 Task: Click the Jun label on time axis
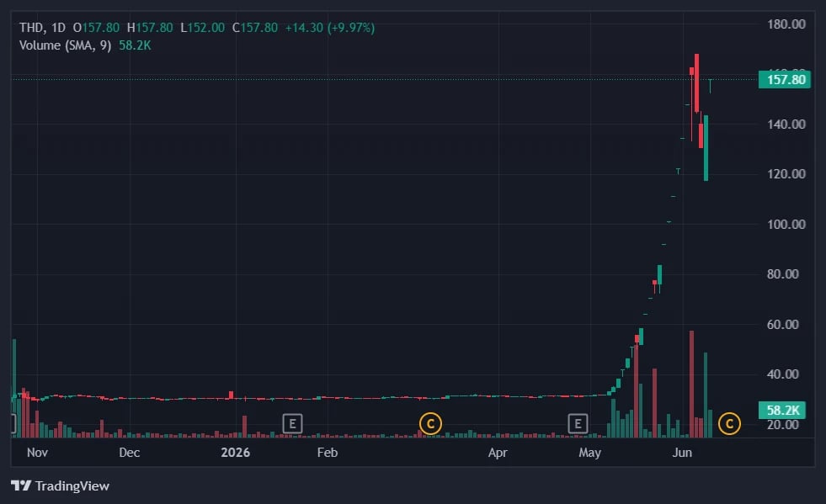click(x=682, y=453)
